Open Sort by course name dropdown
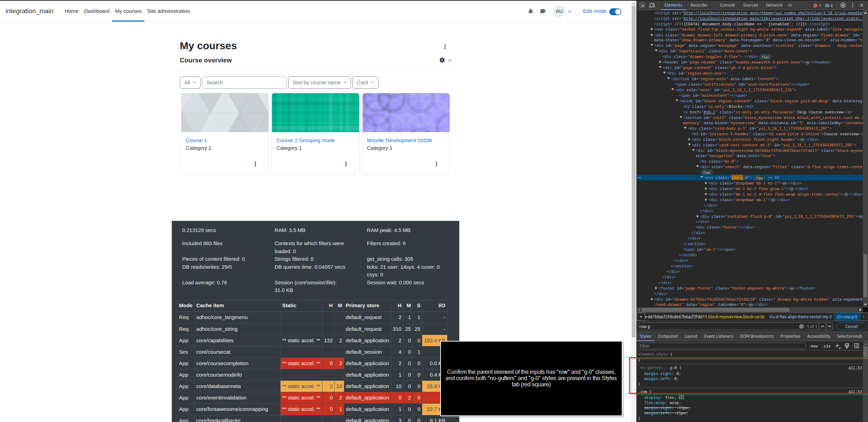Image resolution: width=868 pixels, height=422 pixels. (x=319, y=83)
